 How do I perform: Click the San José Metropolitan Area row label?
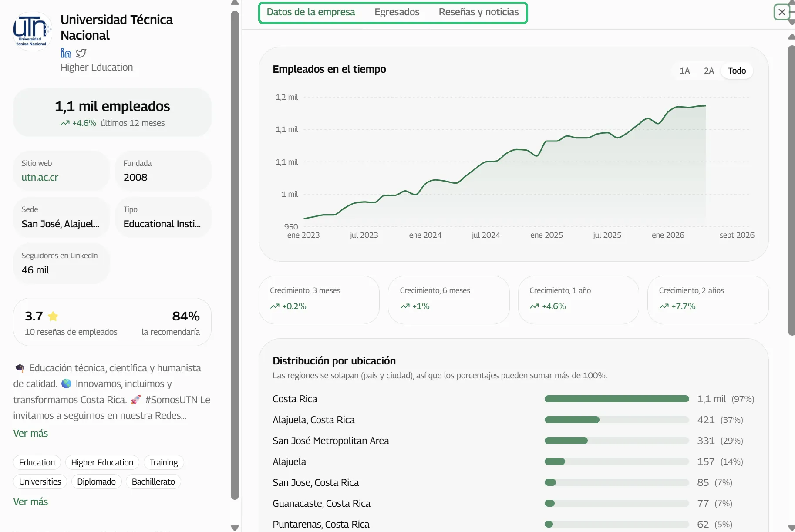(x=331, y=441)
